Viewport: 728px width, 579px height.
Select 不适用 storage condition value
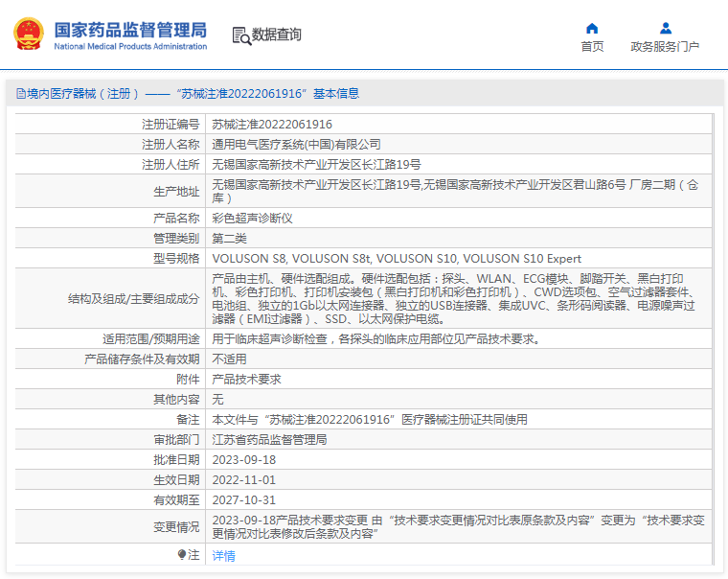[229, 359]
